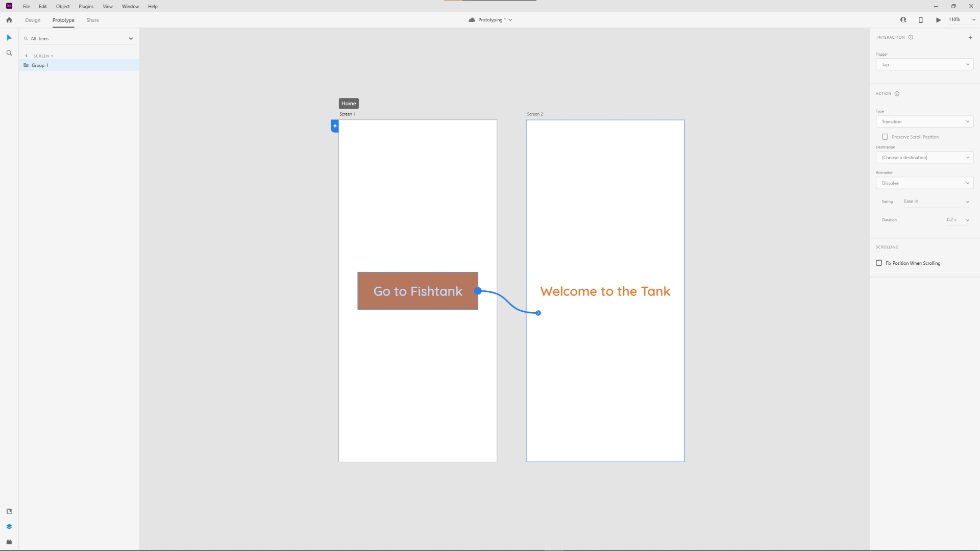Select the Prototype tab

pyautogui.click(x=63, y=20)
